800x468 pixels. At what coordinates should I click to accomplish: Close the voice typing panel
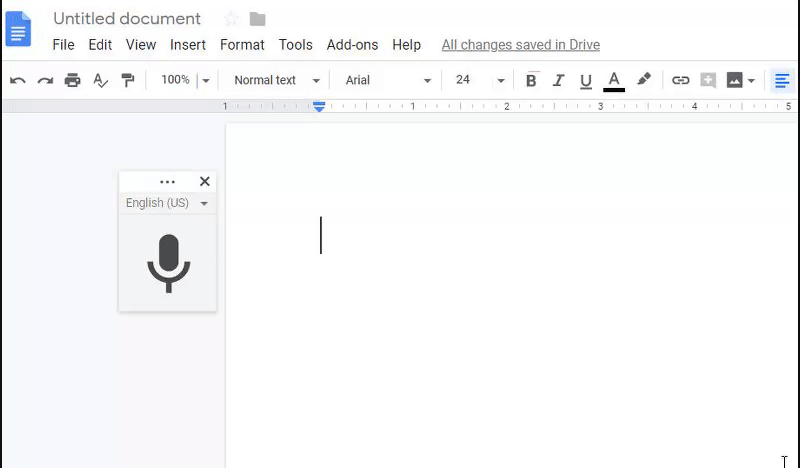tap(205, 181)
